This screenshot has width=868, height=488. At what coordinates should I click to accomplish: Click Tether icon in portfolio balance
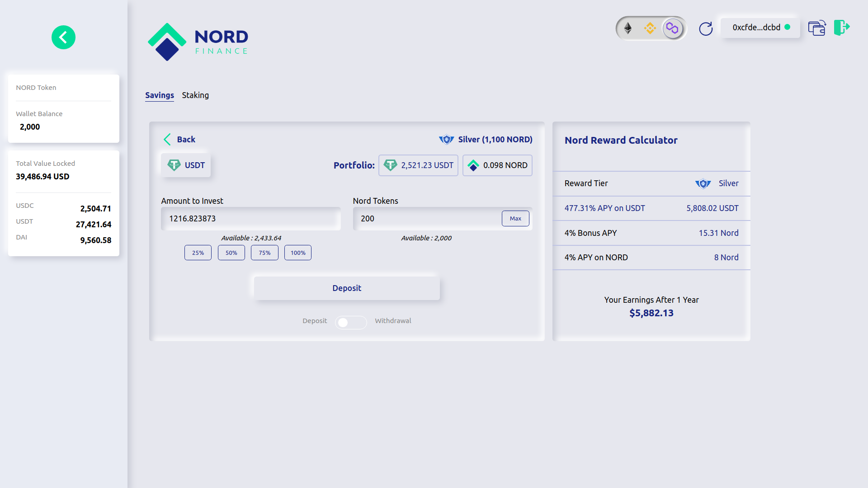pos(391,165)
